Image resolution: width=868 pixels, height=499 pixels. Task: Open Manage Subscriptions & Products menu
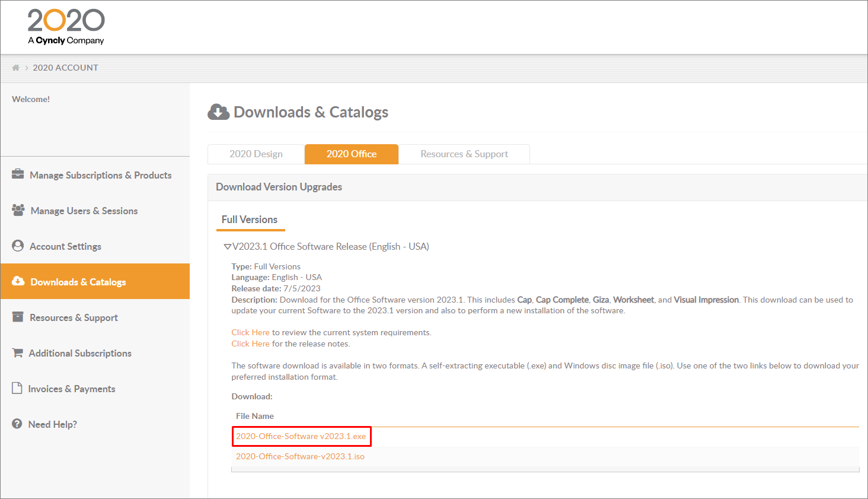[x=95, y=175]
